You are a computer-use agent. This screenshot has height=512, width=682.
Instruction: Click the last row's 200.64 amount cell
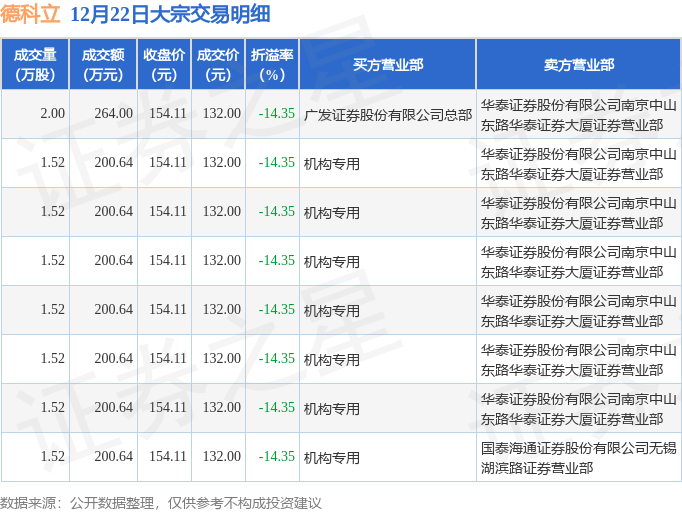click(114, 456)
